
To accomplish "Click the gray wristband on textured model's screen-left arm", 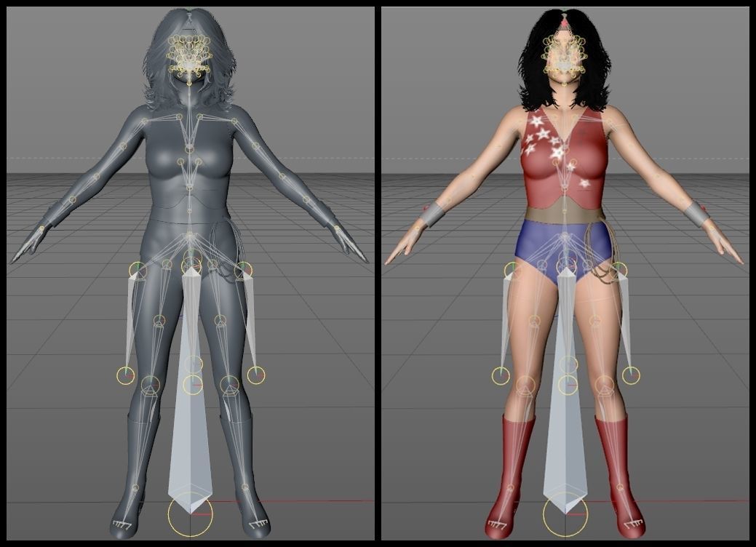I will click(x=432, y=215).
